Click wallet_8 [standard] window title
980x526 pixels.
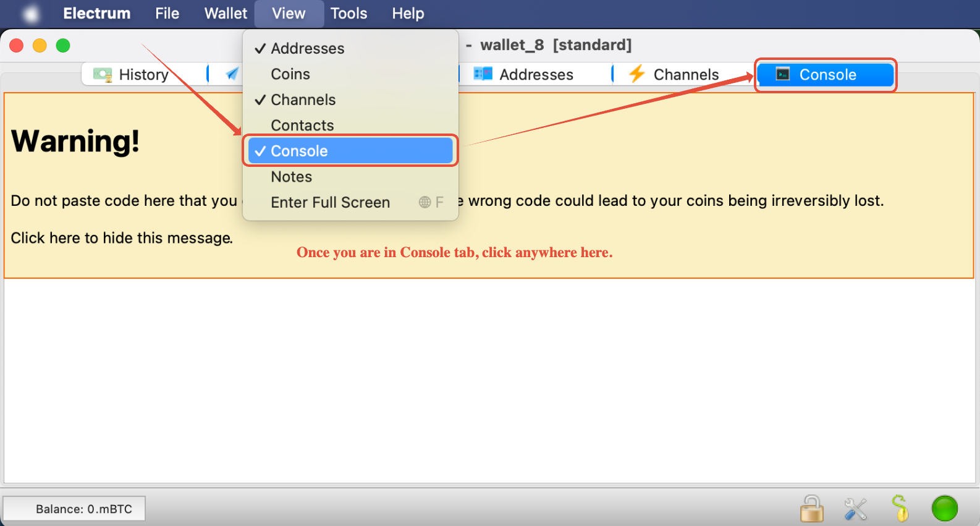point(555,45)
